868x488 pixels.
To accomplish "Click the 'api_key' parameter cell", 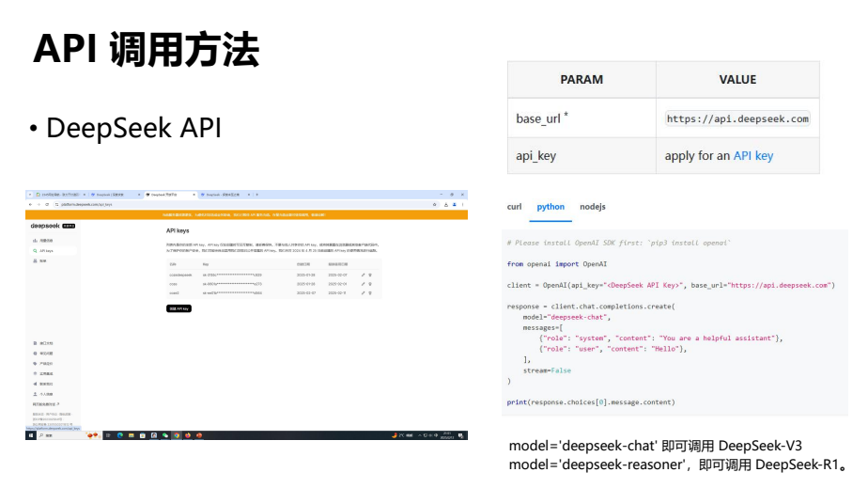I will (x=581, y=156).
